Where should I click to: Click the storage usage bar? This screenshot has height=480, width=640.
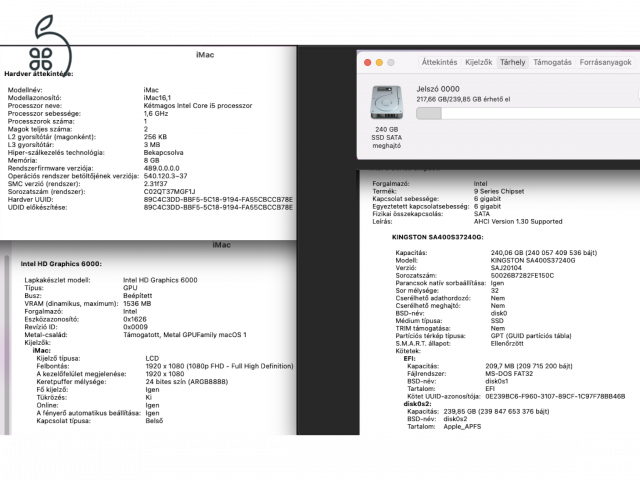pyautogui.click(x=528, y=113)
